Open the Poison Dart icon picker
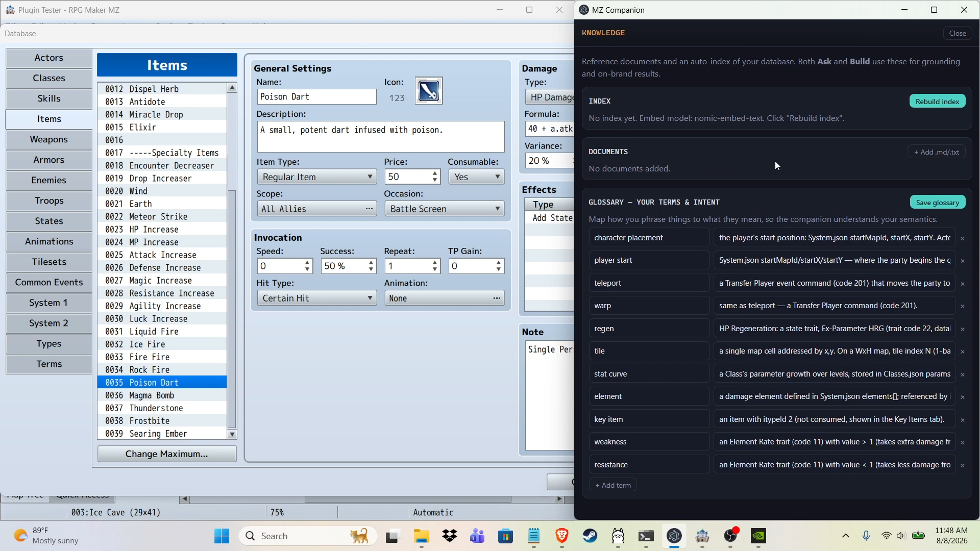This screenshot has width=980, height=551. (x=429, y=91)
